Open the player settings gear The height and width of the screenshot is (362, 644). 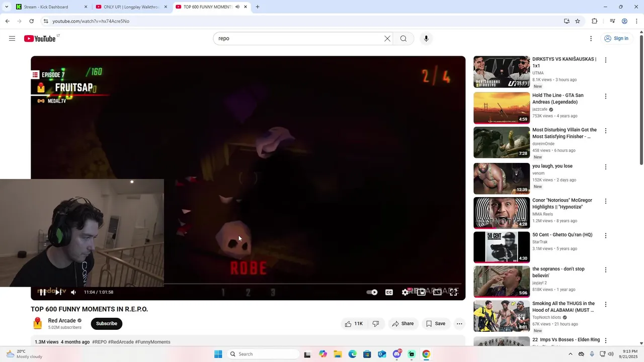(x=405, y=292)
